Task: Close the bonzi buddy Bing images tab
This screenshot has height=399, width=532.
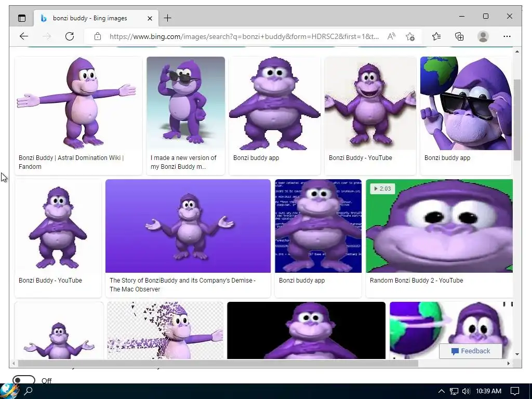Action: point(150,18)
